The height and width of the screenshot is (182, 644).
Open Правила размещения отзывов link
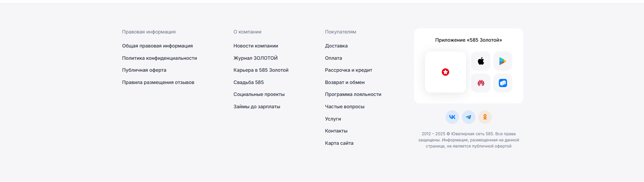point(158,82)
